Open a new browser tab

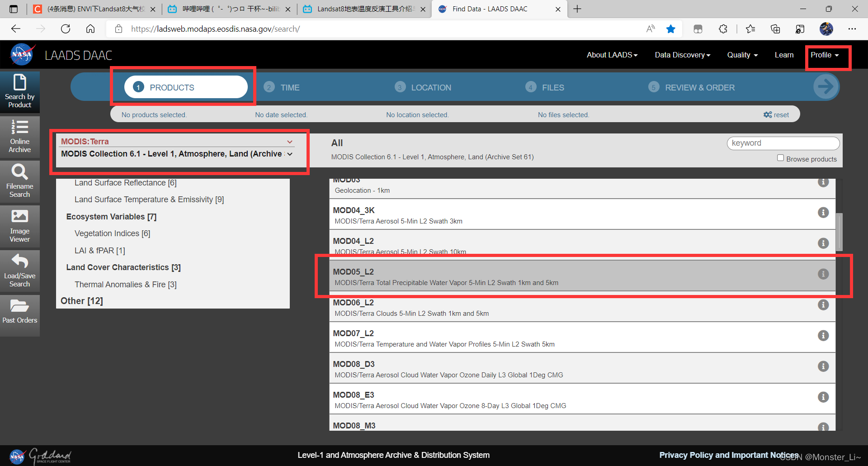coord(577,9)
